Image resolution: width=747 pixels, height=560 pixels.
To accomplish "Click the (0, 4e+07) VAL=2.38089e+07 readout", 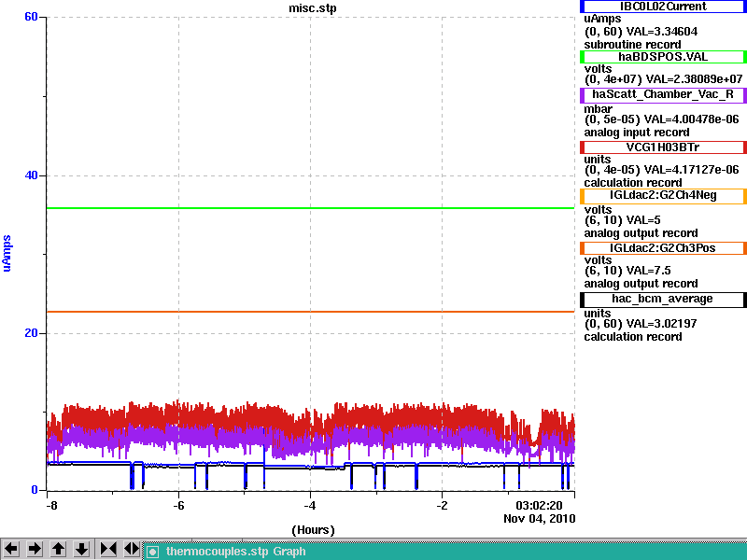I will [663, 78].
